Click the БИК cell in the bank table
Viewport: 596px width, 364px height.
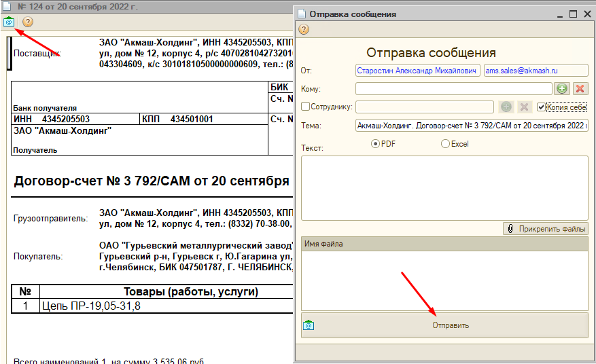pos(281,87)
